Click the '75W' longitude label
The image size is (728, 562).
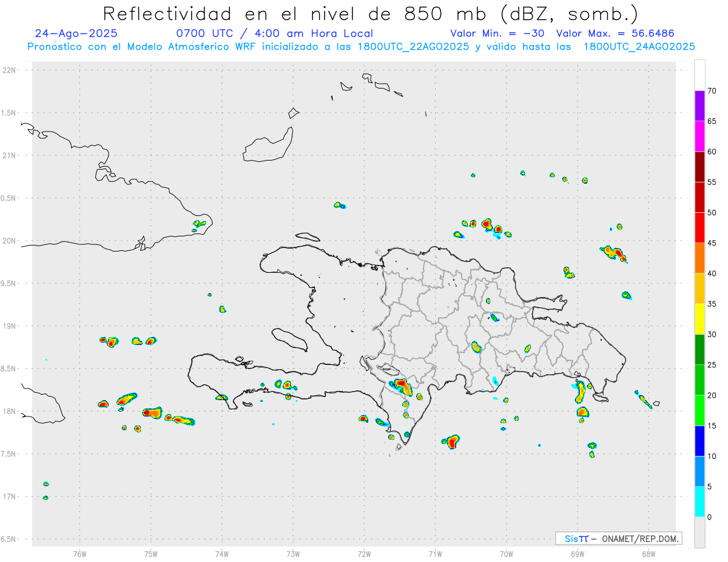point(151,554)
